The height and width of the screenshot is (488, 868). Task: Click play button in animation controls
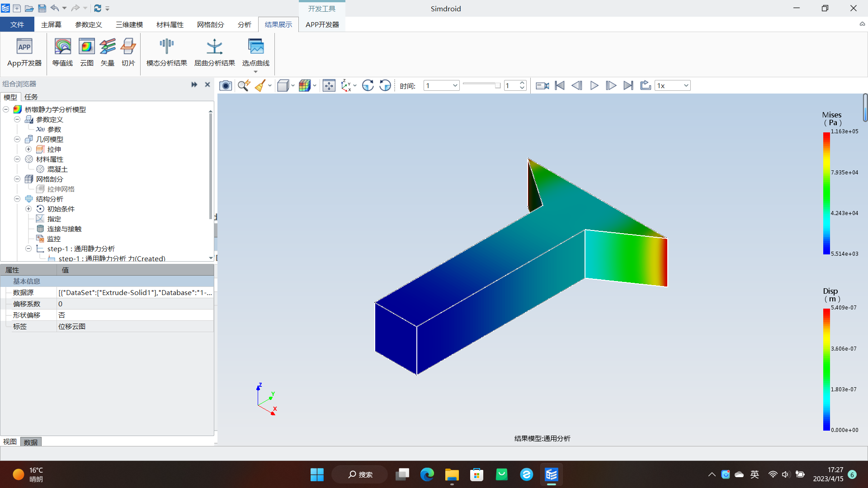[594, 85]
